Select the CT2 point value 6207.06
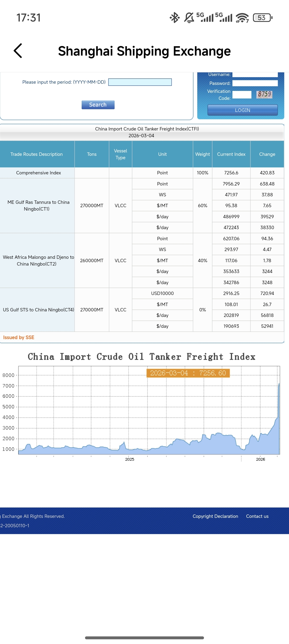The image size is (289, 644). coord(231,239)
